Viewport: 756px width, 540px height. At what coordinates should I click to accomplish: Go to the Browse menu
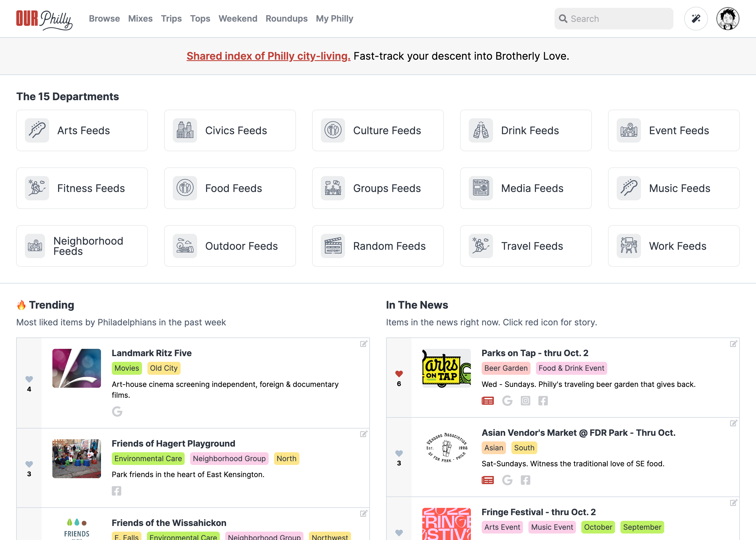coord(104,19)
